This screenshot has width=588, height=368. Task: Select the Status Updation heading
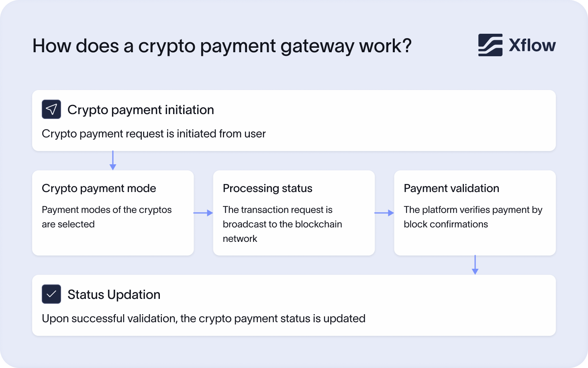[x=114, y=294]
